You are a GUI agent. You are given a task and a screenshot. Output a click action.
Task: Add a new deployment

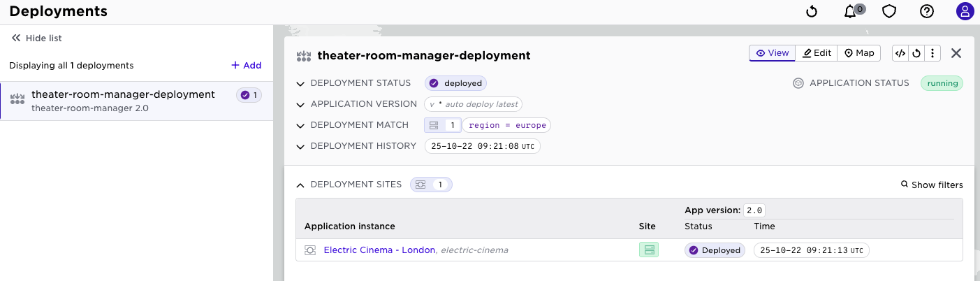[246, 66]
